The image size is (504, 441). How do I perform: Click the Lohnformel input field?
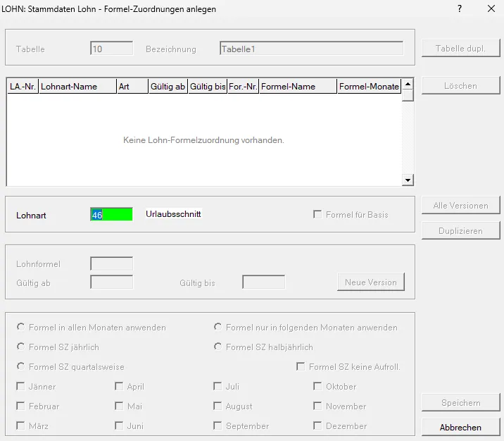click(x=111, y=263)
